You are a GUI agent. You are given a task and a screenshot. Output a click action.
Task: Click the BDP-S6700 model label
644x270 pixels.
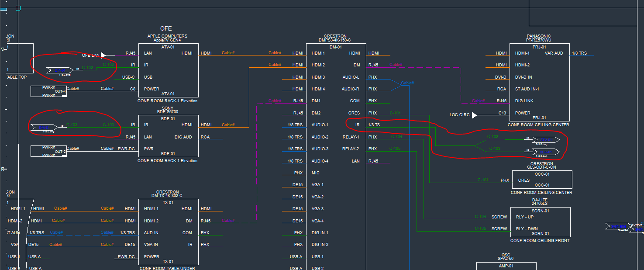tap(168, 112)
